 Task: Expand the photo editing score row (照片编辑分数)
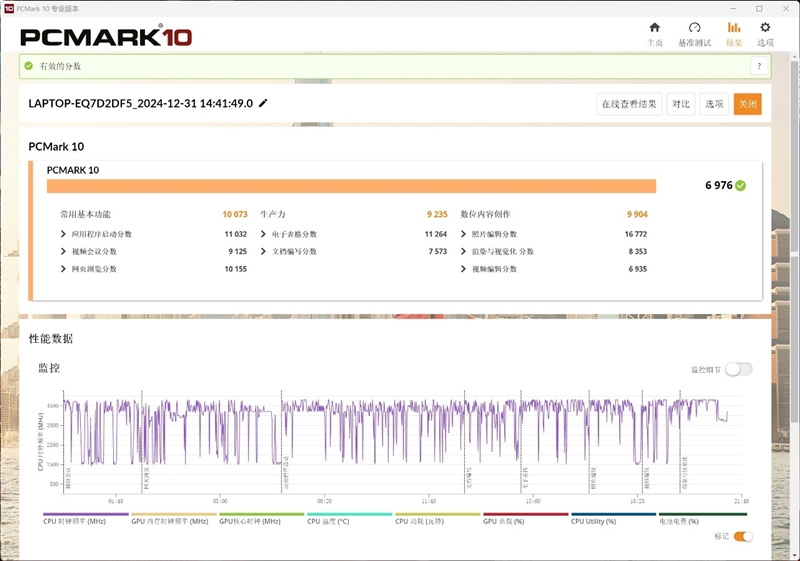[x=464, y=234]
